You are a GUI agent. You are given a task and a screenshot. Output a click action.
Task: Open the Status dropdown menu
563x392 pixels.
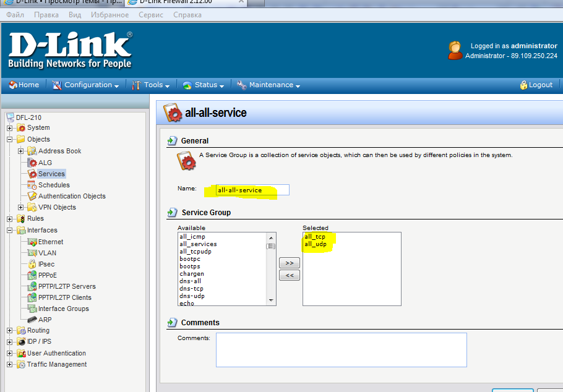[x=203, y=85]
